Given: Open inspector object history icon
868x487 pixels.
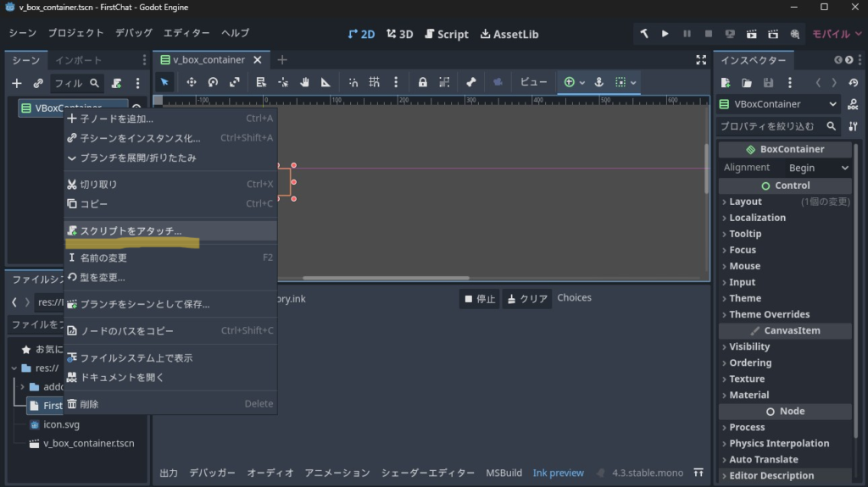Looking at the screenshot, I should (853, 83).
